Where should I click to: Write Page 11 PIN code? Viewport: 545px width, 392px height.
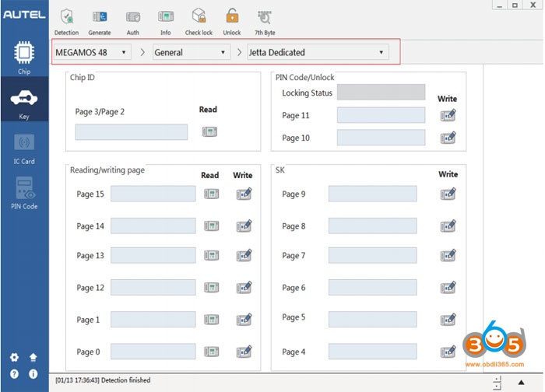[448, 115]
